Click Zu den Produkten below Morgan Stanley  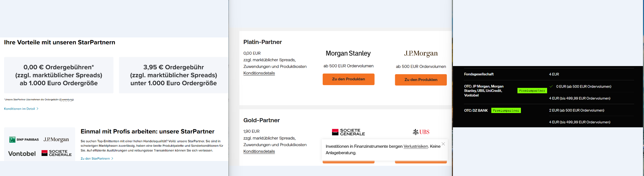pos(348,79)
